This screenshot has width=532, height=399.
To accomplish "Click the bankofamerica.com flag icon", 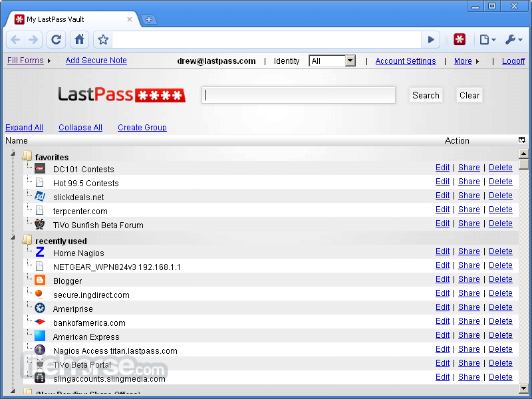I will pos(40,322).
